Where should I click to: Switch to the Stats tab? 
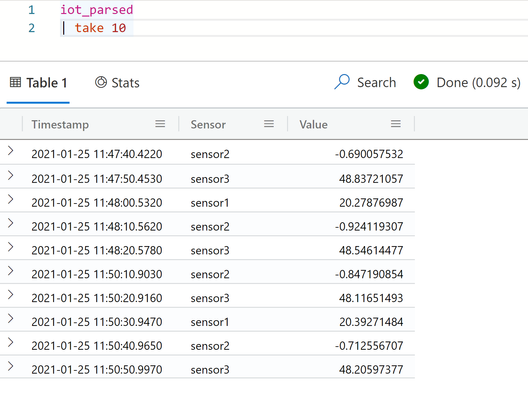pos(117,83)
